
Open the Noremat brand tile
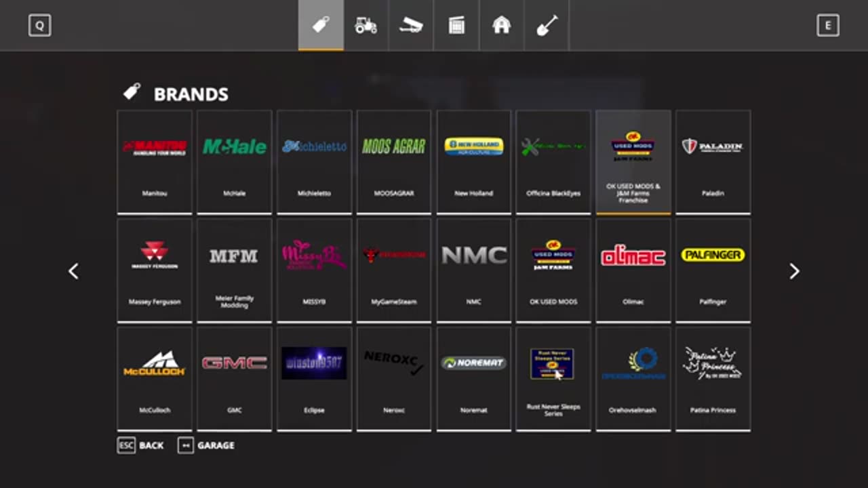click(474, 379)
